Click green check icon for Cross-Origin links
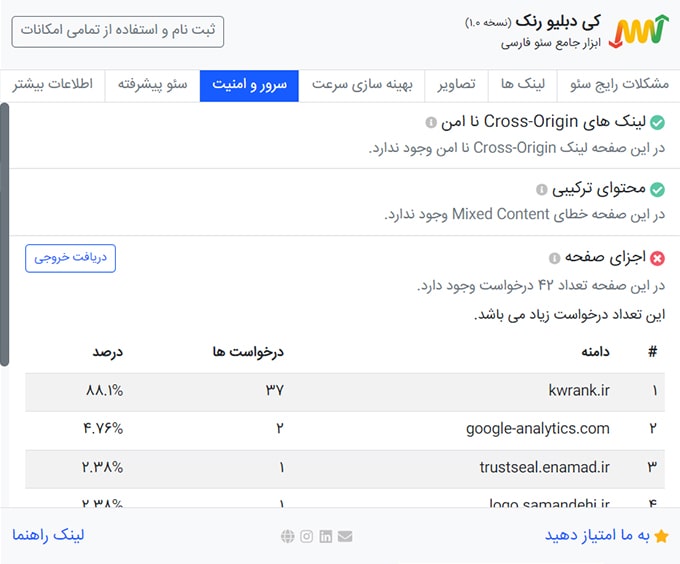Screen dimensions: 680x564 657,123
